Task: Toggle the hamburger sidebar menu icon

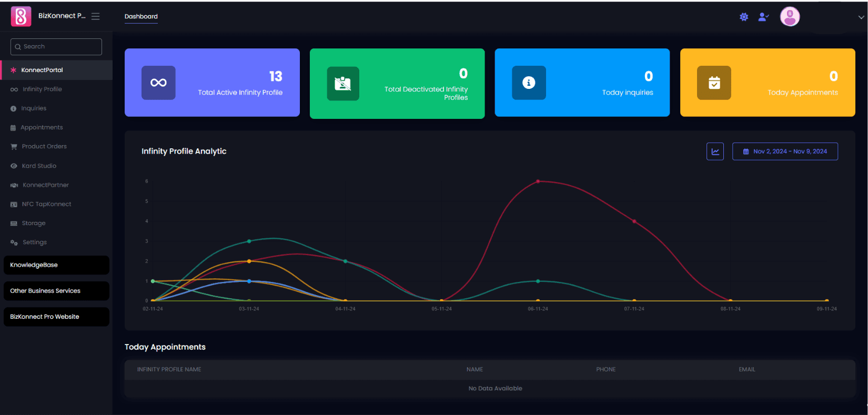Action: point(95,16)
